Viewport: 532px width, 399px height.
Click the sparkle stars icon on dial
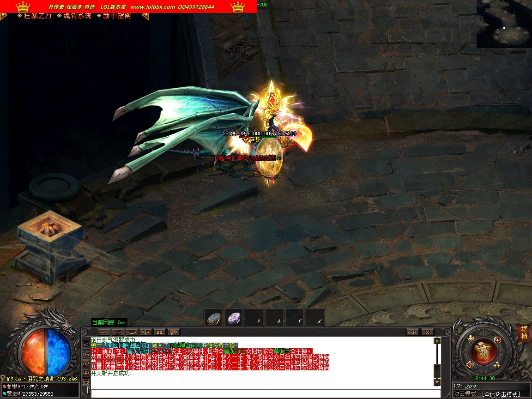click(x=497, y=365)
